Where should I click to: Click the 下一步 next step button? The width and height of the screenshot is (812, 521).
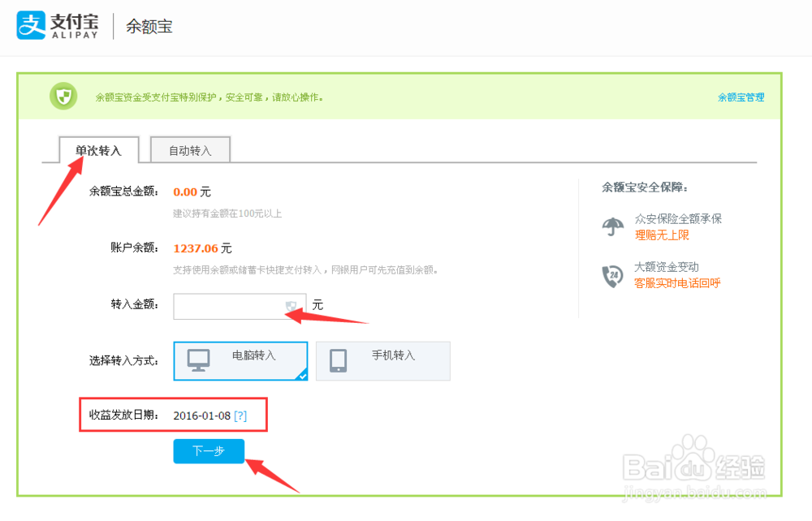[209, 451]
